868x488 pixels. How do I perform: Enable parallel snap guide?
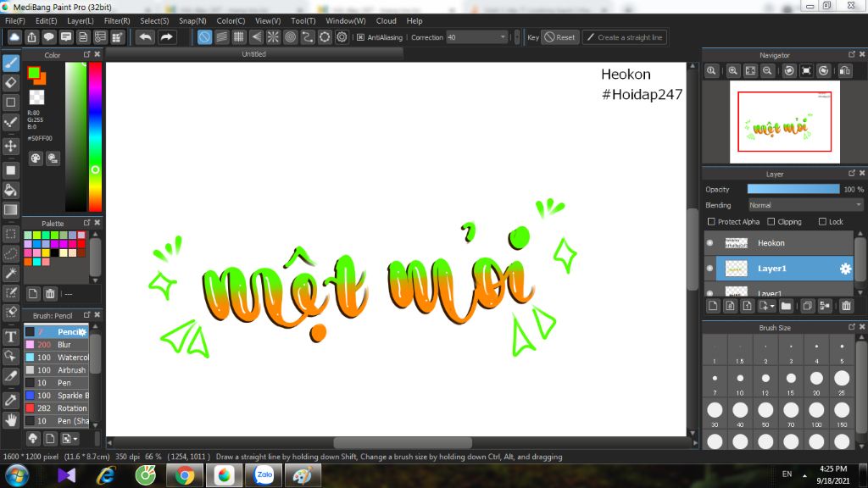[x=221, y=37]
